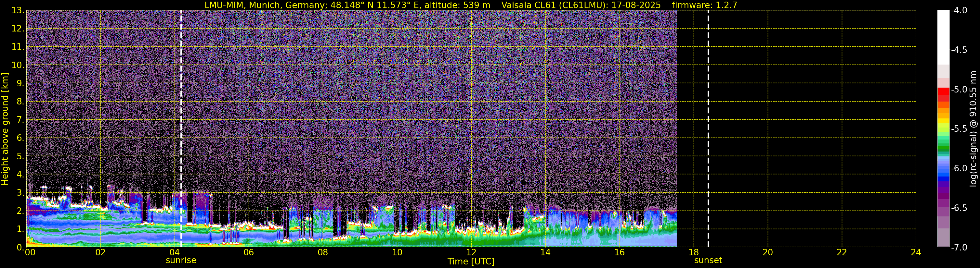Click the height tick label '12.'
The width and height of the screenshot is (980, 268).
(18, 29)
